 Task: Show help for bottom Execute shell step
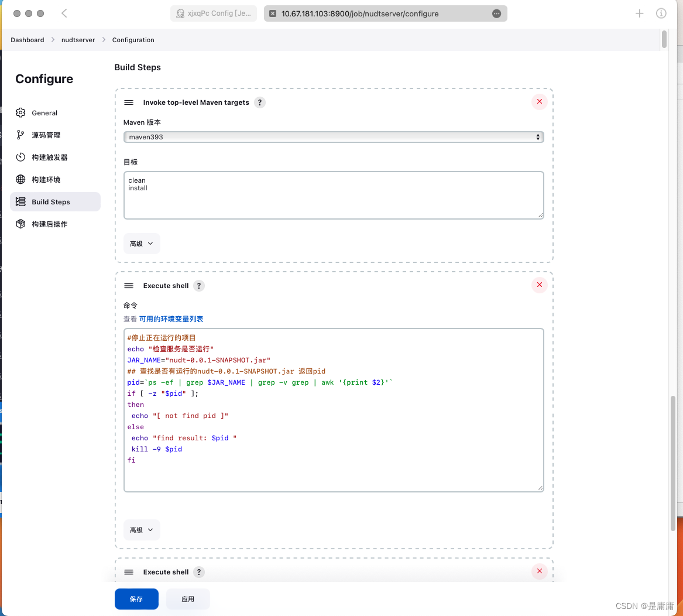[x=198, y=572]
